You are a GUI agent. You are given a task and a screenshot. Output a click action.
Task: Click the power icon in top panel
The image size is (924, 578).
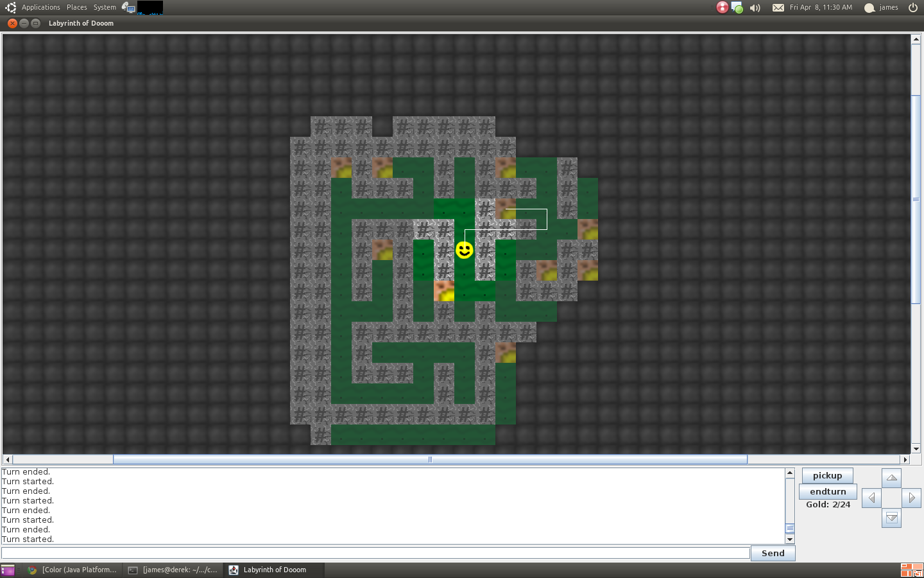(913, 8)
